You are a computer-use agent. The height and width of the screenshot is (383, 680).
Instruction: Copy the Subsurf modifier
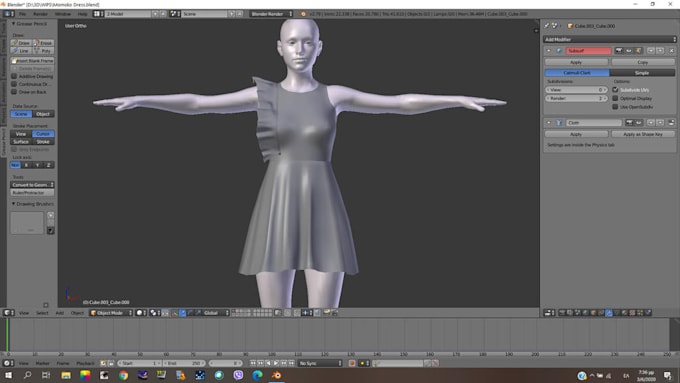(643, 62)
